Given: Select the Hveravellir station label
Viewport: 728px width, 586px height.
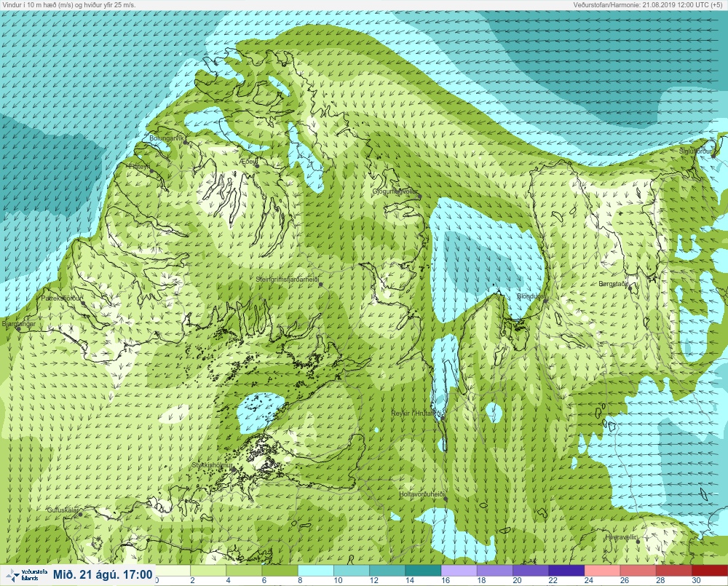Looking at the screenshot, I should pyautogui.click(x=621, y=537).
